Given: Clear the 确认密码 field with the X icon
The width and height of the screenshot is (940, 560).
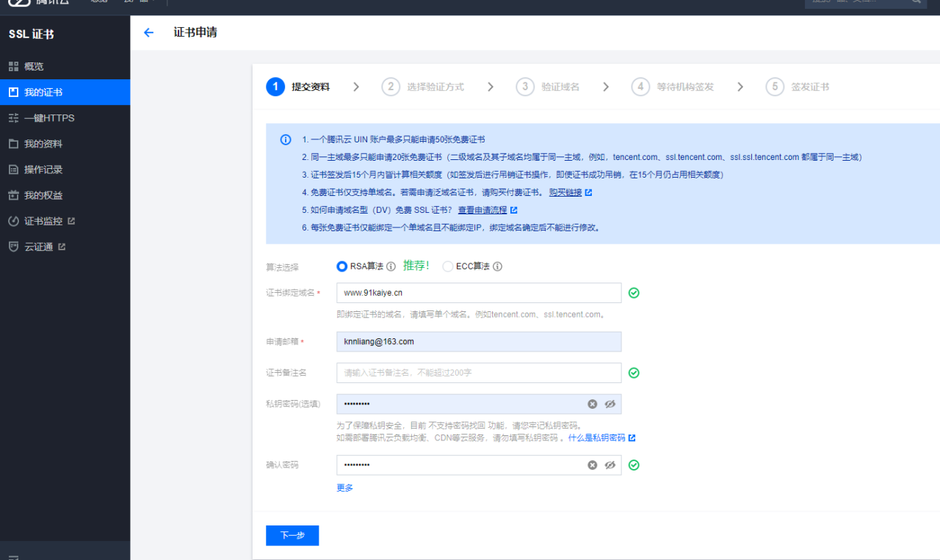Looking at the screenshot, I should pyautogui.click(x=592, y=465).
